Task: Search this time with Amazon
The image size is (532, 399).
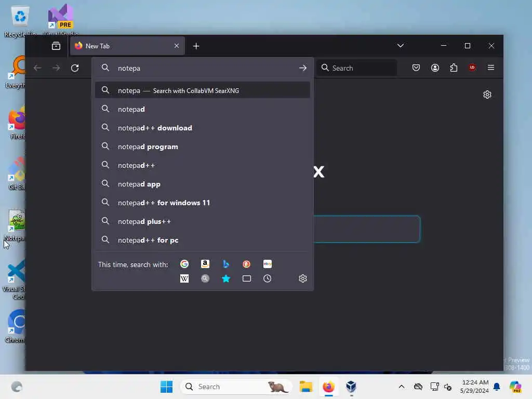Action: point(205,264)
